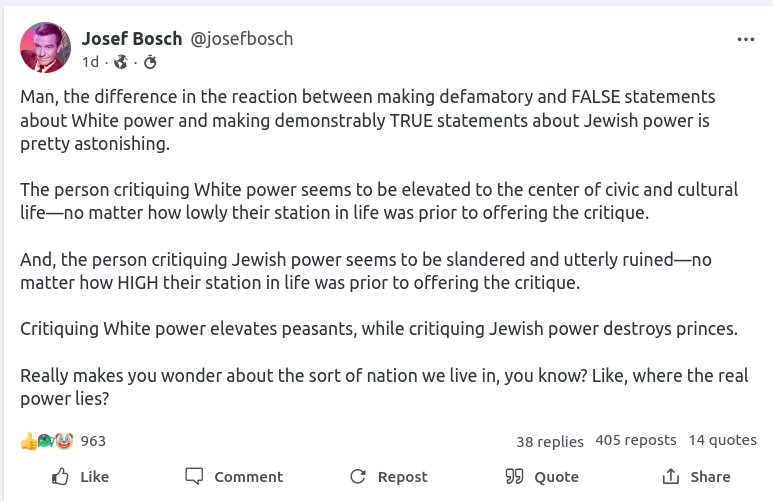View the 14 quotes list
Image resolution: width=773 pixels, height=501 pixels.
click(x=722, y=440)
